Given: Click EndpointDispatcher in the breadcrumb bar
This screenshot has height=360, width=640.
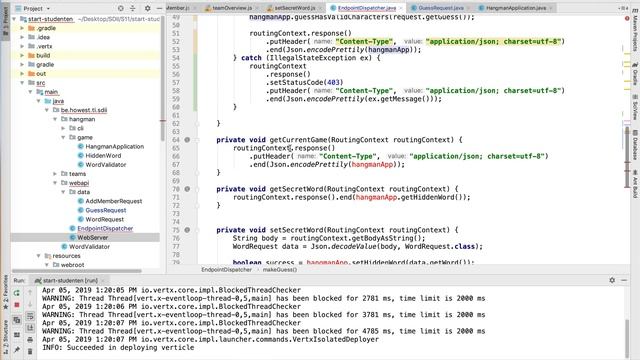Looking at the screenshot, I should pyautogui.click(x=227, y=270).
